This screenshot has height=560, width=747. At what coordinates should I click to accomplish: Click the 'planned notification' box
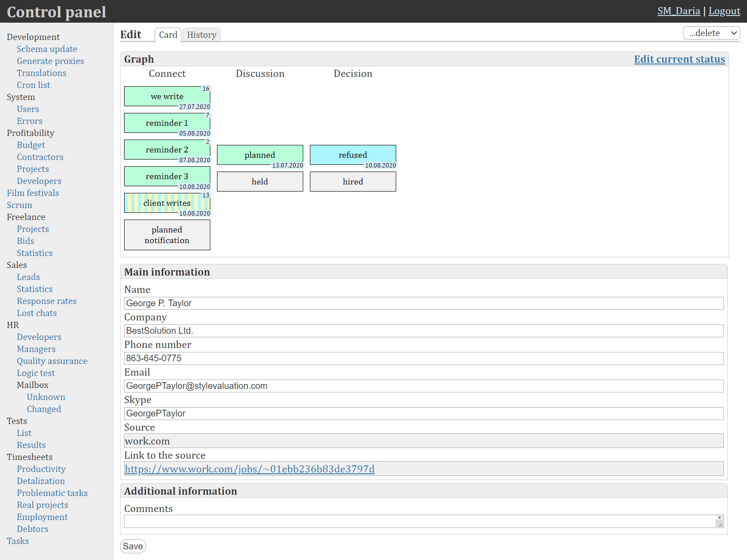pyautogui.click(x=167, y=235)
